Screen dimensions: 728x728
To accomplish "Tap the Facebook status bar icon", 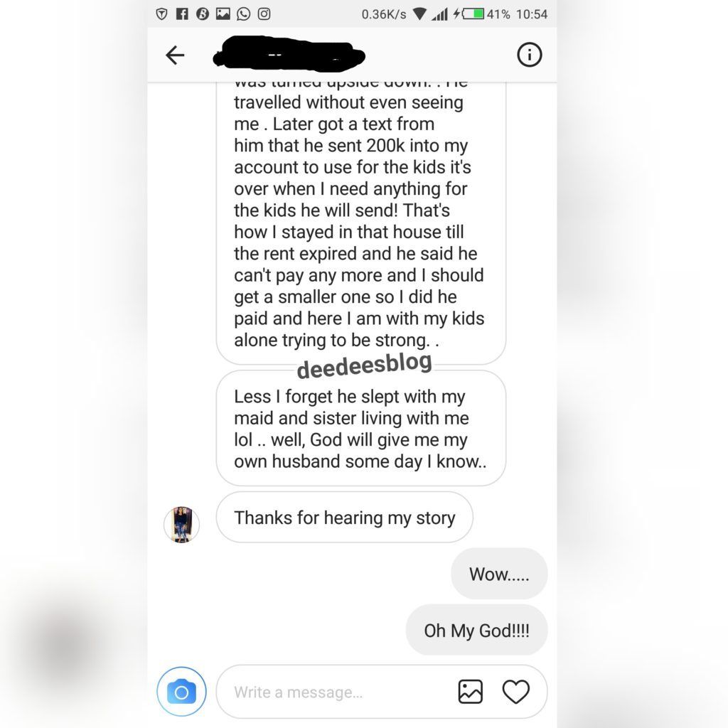I will click(182, 14).
